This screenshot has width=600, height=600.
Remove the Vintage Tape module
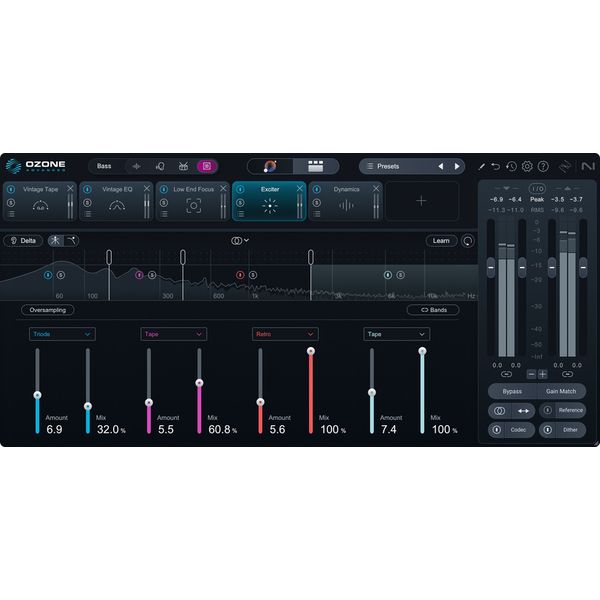tap(70, 188)
